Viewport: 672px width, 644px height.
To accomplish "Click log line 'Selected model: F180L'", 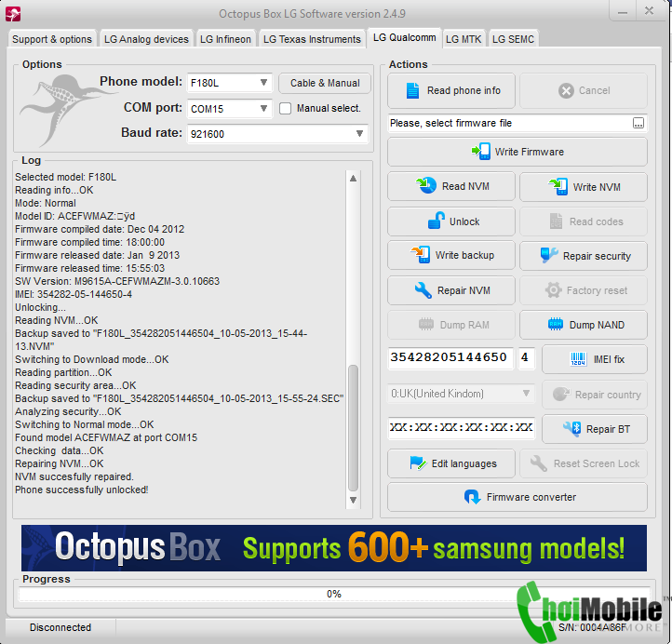I will pos(65,178).
